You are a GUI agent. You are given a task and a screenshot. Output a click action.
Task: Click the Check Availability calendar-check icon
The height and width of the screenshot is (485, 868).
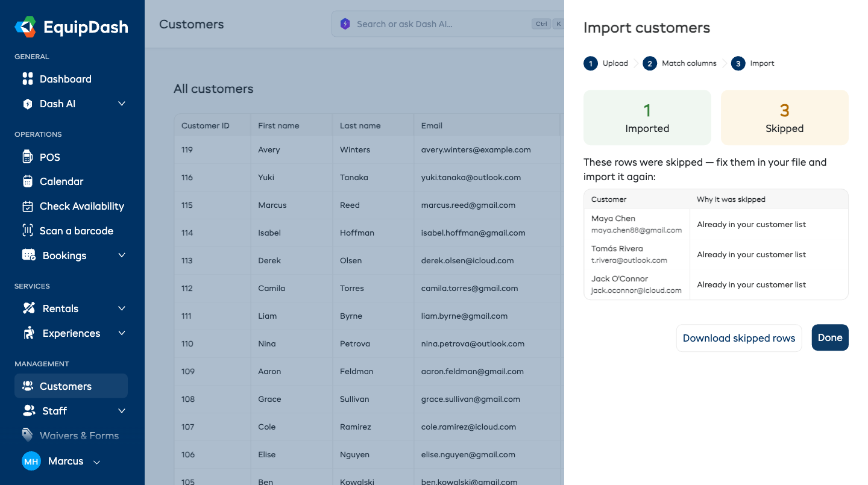pyautogui.click(x=27, y=206)
